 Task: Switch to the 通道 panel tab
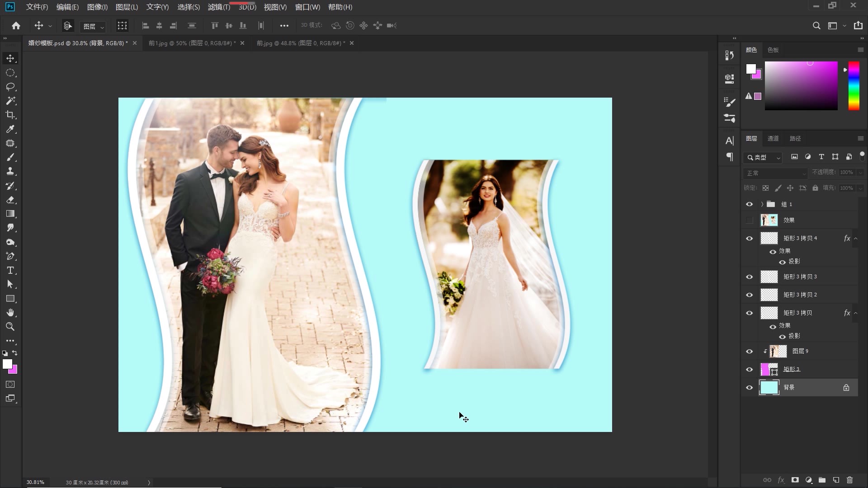[x=773, y=138]
